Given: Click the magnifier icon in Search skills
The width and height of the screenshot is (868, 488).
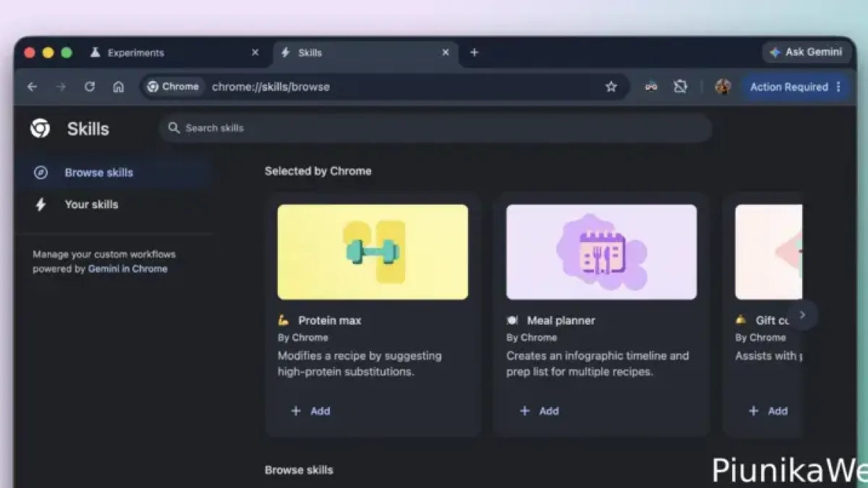Looking at the screenshot, I should (174, 128).
